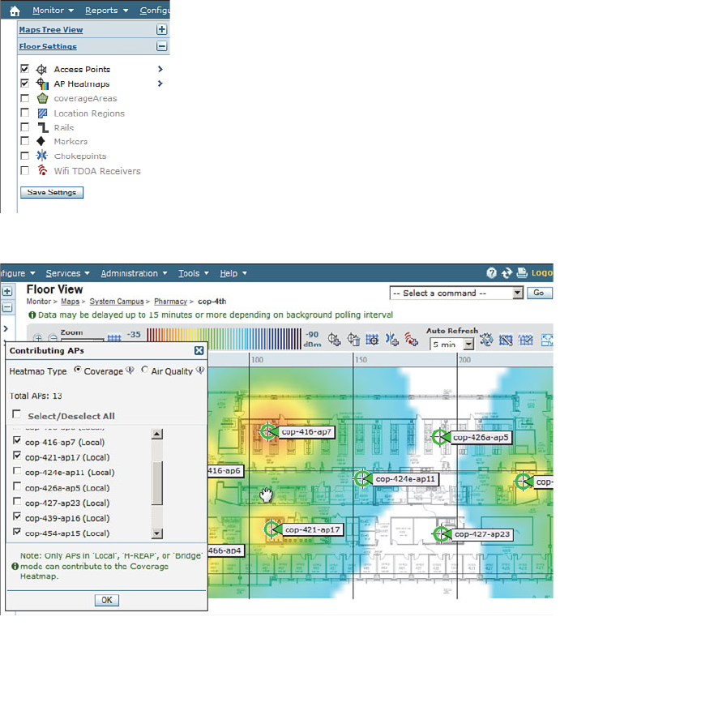Click the Add WiFi TDOA receivers toolbar icon
Viewport: 714px width, 728px height.
pos(411,340)
